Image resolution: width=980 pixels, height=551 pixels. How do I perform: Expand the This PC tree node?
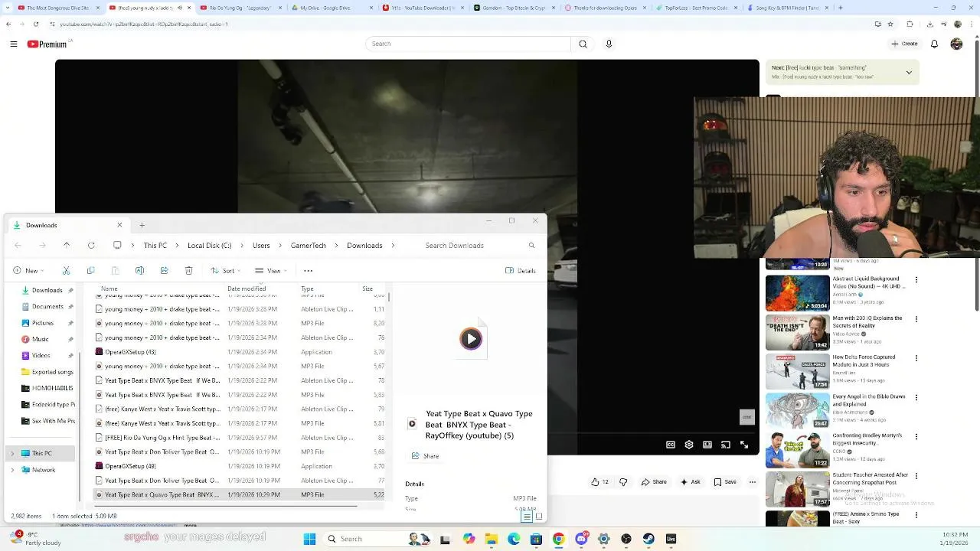pyautogui.click(x=12, y=453)
